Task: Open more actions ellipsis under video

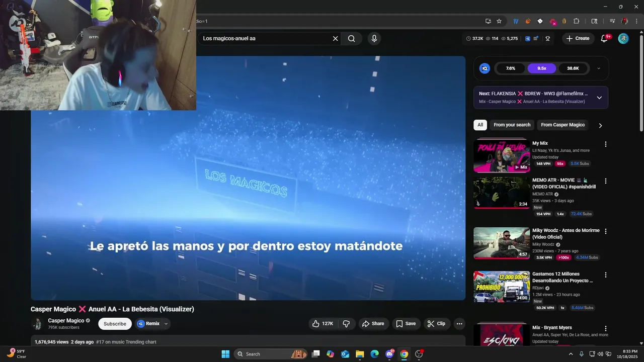Action: [x=459, y=324]
